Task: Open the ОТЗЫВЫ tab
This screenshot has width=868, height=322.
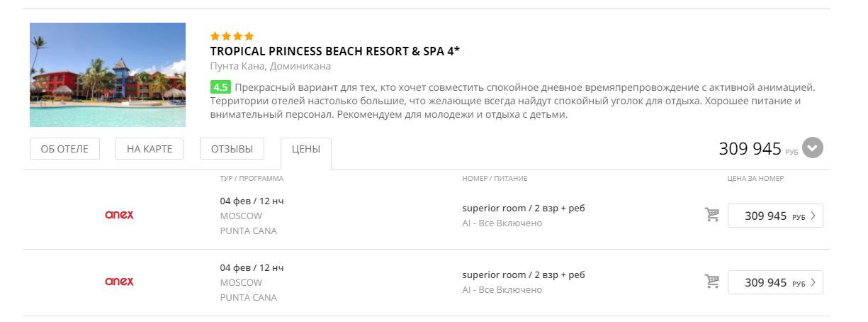Action: (x=232, y=149)
